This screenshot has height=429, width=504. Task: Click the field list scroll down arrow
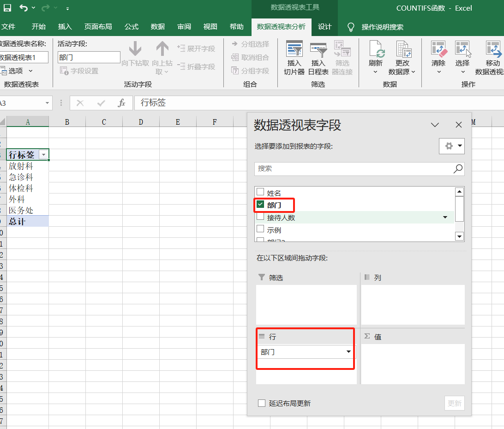click(x=460, y=237)
